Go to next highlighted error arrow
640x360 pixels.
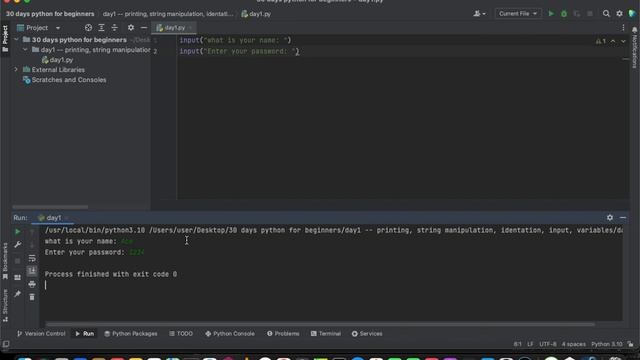(623, 41)
